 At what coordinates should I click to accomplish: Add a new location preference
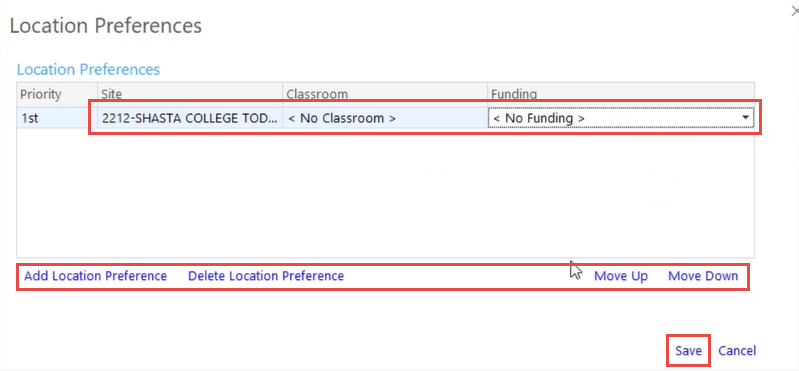[x=96, y=276]
